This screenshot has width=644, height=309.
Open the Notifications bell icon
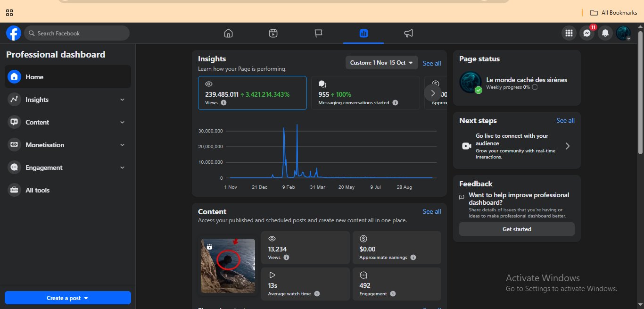[x=605, y=33]
